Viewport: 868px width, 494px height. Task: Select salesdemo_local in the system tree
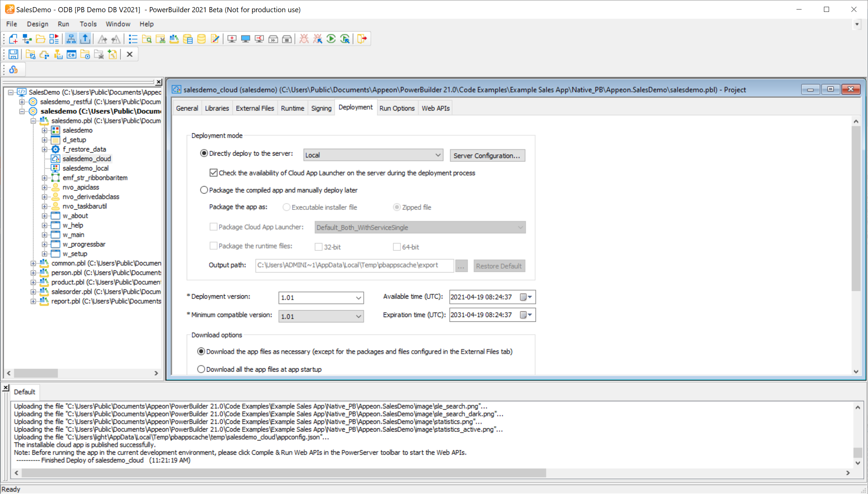(85, 168)
